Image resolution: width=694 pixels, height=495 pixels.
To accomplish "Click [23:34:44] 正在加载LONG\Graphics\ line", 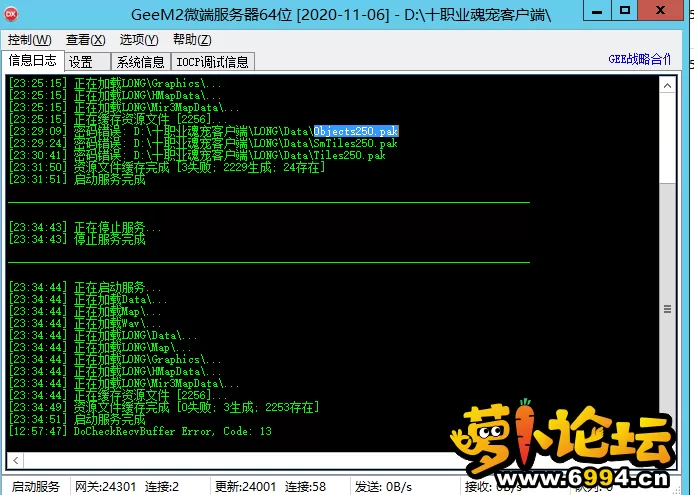I will coord(115,360).
